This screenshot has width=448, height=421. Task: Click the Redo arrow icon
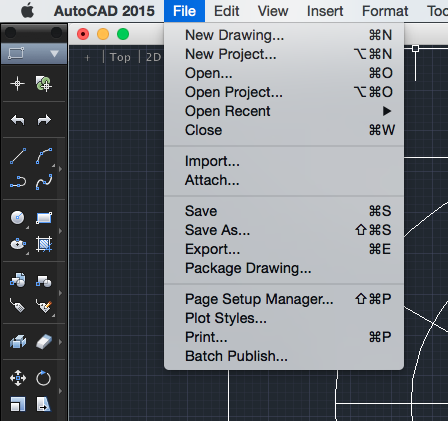44,120
